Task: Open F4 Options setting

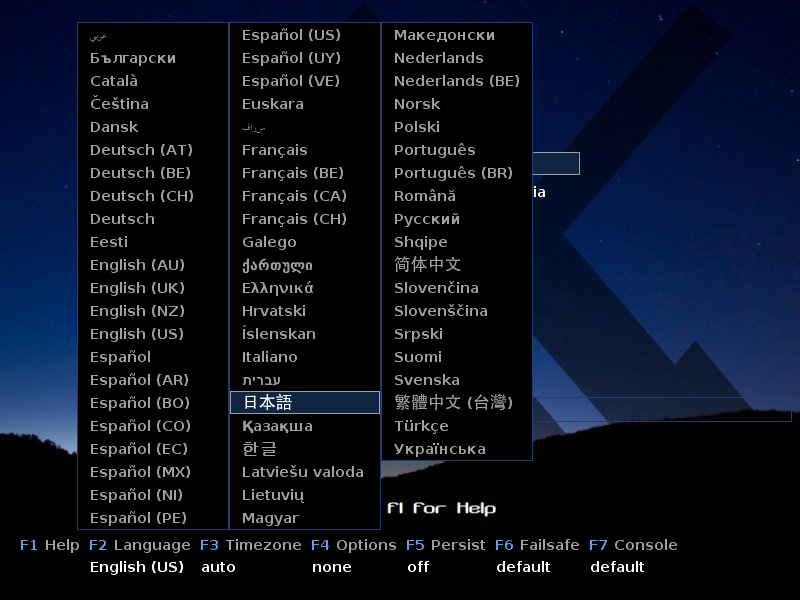Action: [x=354, y=545]
